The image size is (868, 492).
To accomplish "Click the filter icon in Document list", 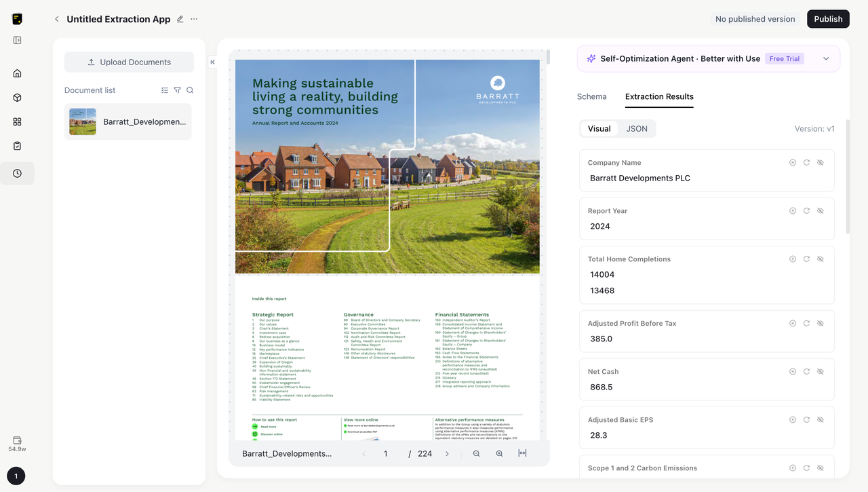I will tap(178, 90).
